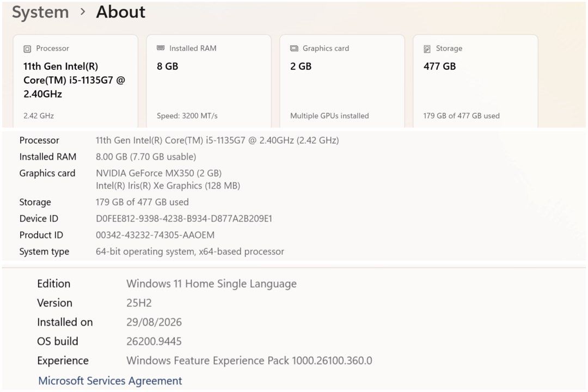588x392 pixels.
Task: Click the memory icon beside the Installed RAM card title
Action: 161,48
